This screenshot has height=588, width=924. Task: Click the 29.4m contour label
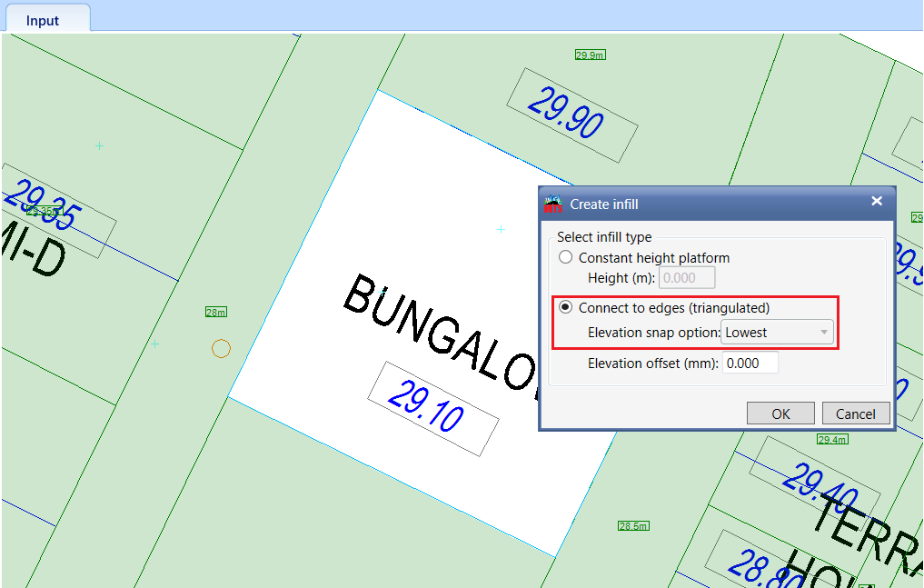click(x=832, y=440)
